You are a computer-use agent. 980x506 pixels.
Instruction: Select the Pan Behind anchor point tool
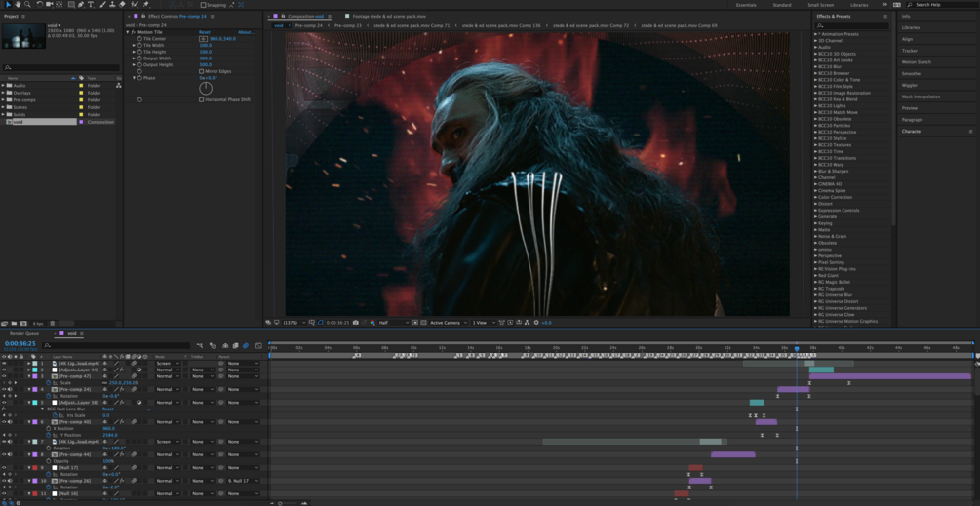[59, 4]
